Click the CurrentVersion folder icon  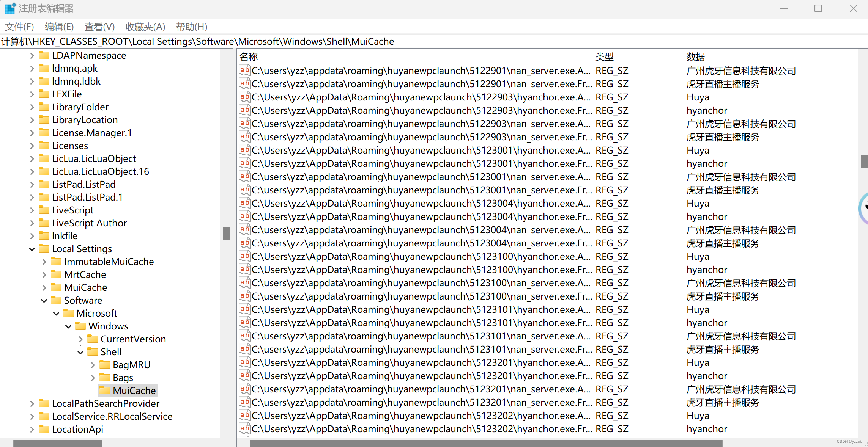93,339
